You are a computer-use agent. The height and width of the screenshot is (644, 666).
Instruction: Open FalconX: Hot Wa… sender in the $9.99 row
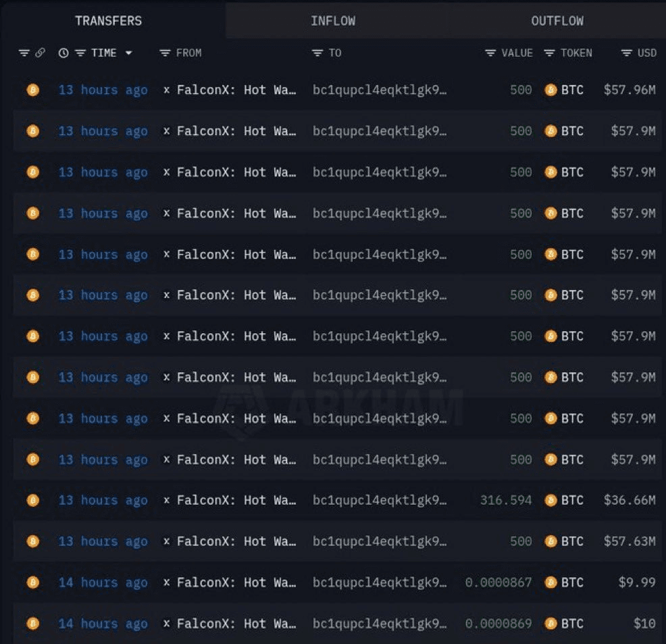tap(236, 583)
